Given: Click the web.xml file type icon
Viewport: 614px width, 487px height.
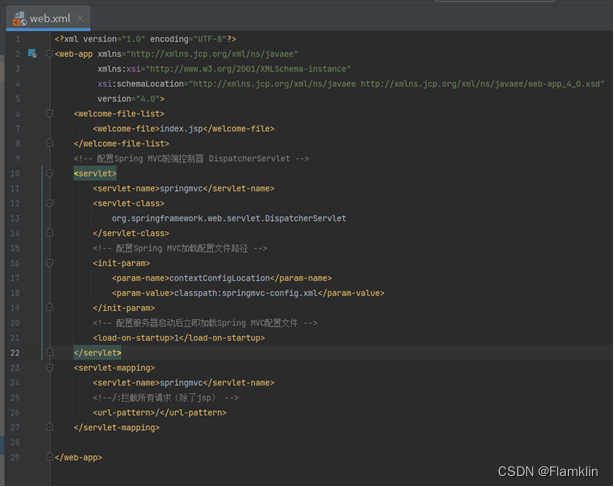Looking at the screenshot, I should tap(19, 19).
